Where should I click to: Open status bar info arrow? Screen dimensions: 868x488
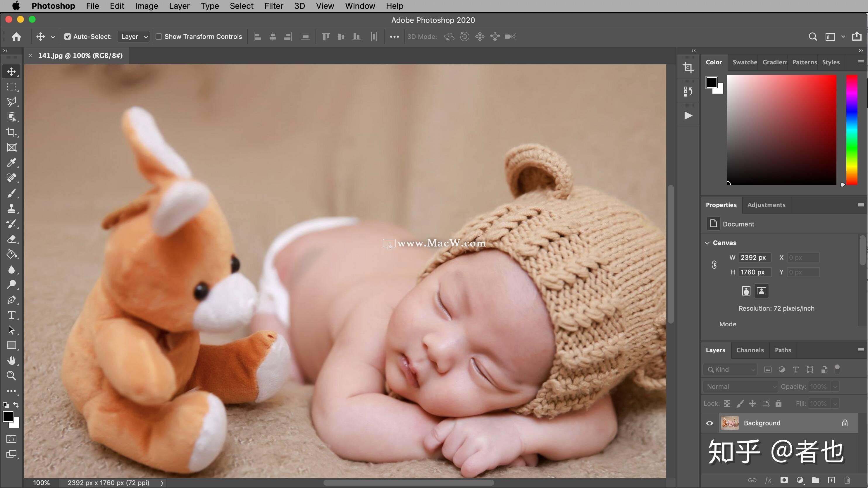pos(162,483)
